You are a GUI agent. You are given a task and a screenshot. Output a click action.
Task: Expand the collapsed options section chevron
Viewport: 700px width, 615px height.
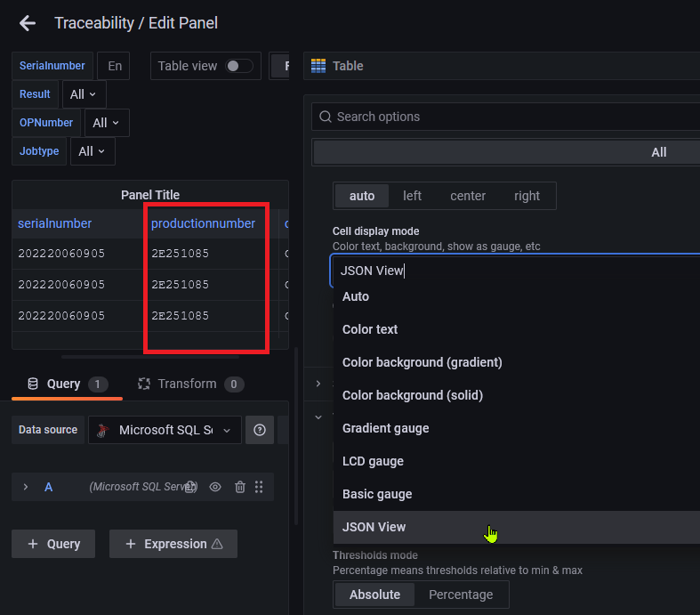[318, 384]
